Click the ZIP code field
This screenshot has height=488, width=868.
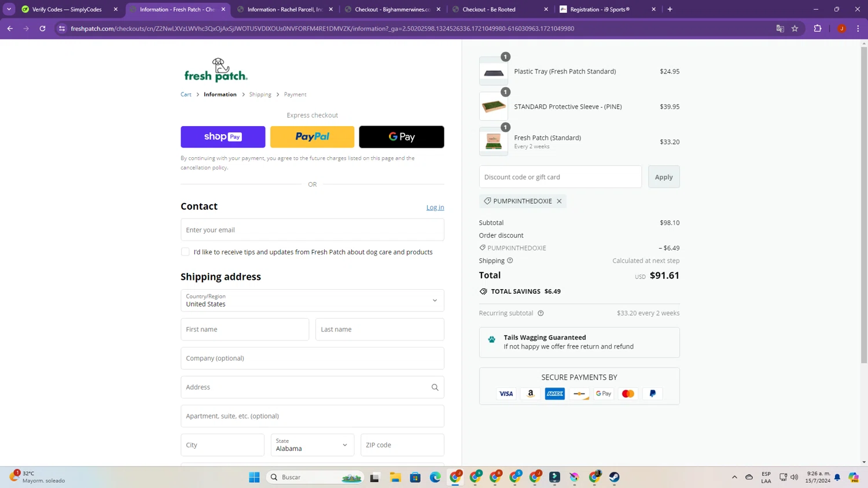[x=402, y=445]
